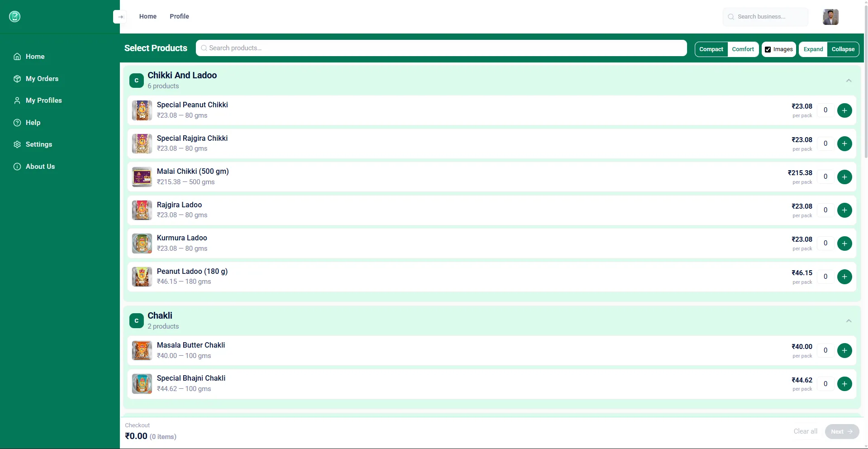Add one Special Bhajni Chakli with plus
868x449 pixels.
[844, 384]
